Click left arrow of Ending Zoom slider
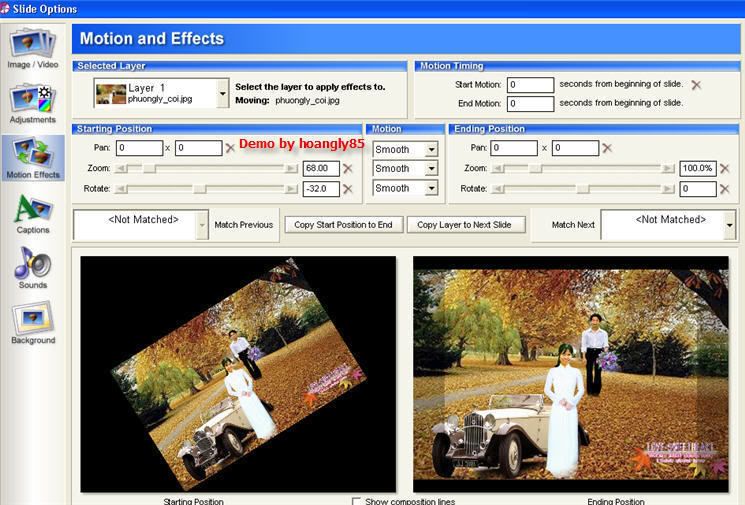 click(x=497, y=169)
